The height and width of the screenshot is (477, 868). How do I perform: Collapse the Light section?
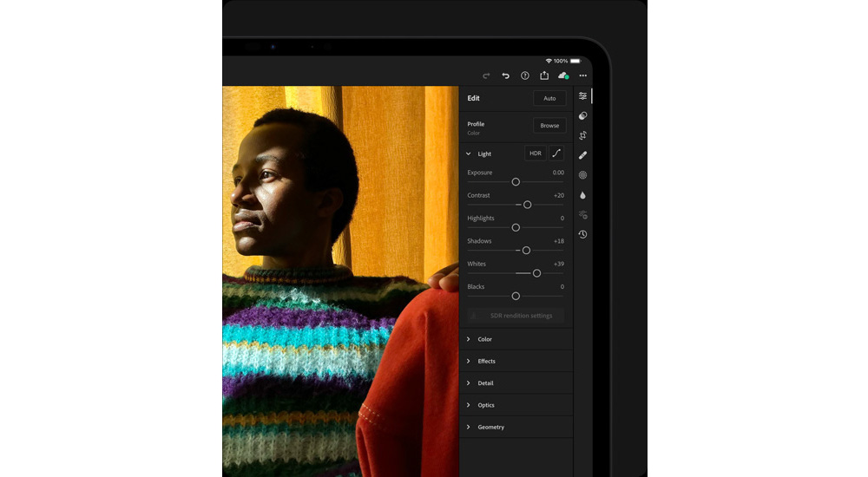(469, 154)
